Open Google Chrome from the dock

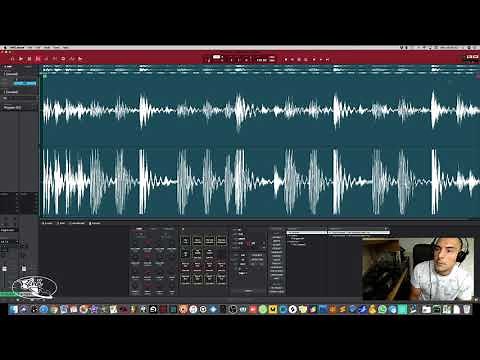(x=54, y=309)
